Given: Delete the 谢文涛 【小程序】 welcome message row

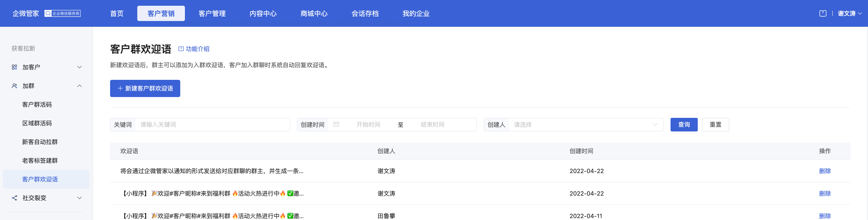Looking at the screenshot, I should [x=824, y=193].
